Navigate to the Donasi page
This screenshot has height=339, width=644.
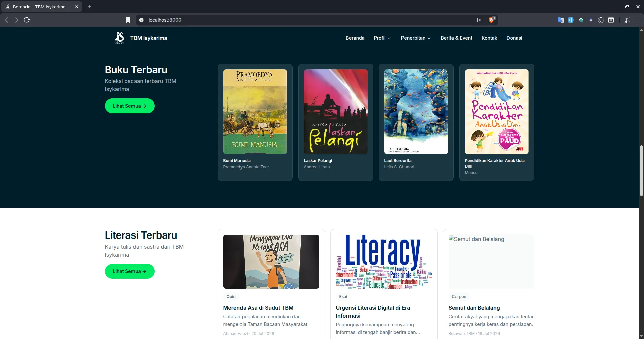tap(514, 38)
